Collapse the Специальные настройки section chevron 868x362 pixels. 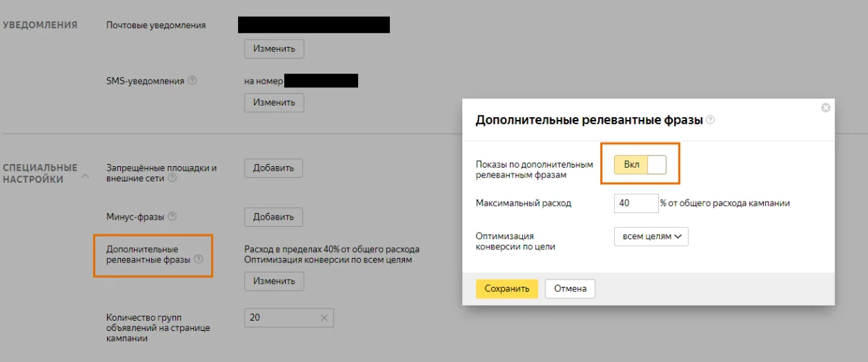[85, 176]
